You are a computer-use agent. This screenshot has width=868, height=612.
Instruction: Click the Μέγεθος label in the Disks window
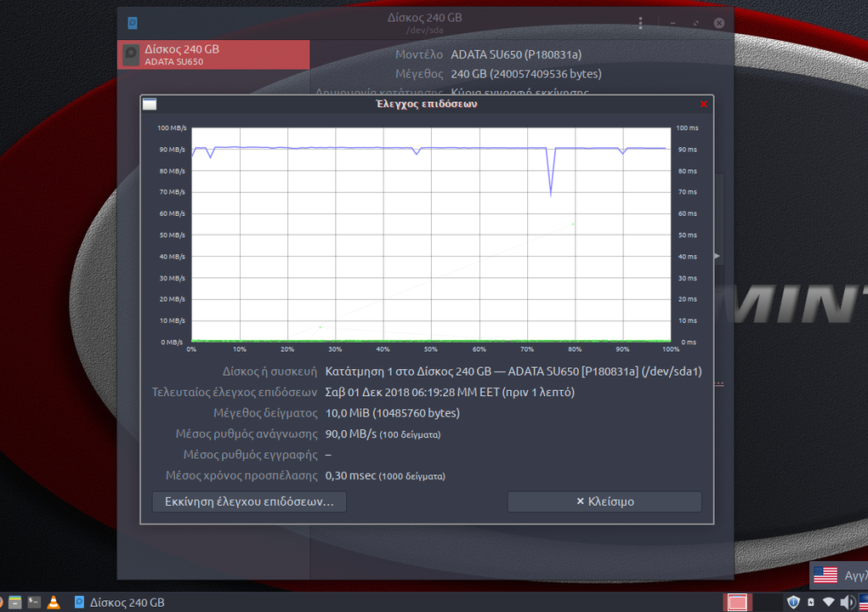(419, 74)
